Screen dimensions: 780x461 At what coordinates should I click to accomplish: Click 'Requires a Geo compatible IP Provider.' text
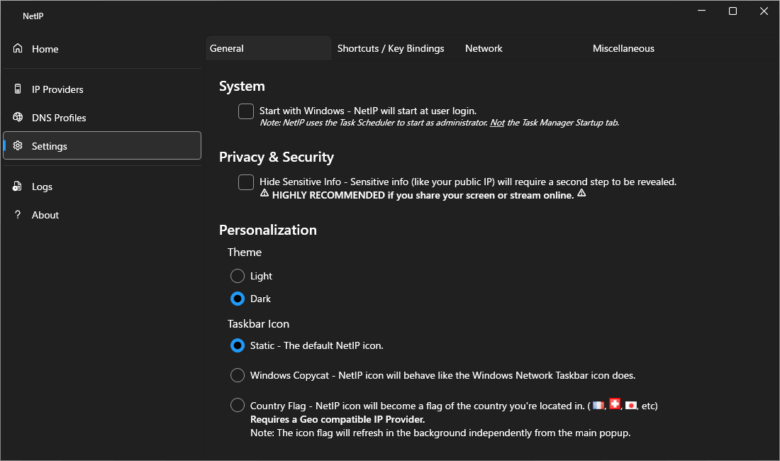(x=337, y=419)
